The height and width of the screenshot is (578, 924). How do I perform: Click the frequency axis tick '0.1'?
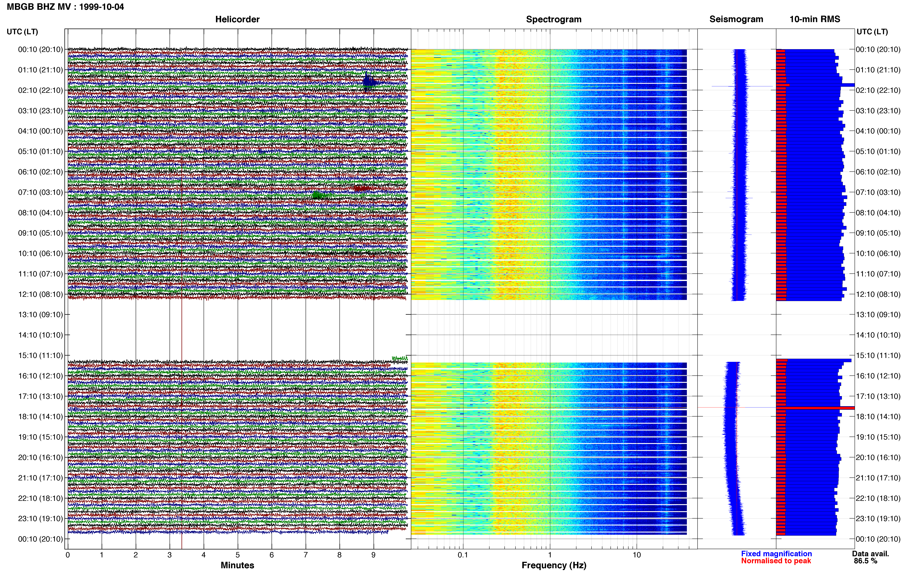(x=463, y=555)
